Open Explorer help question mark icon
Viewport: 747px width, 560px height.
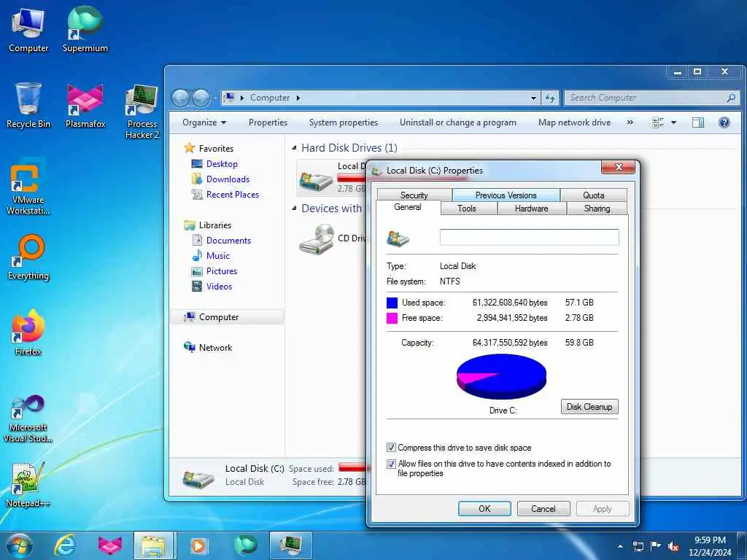(x=724, y=122)
